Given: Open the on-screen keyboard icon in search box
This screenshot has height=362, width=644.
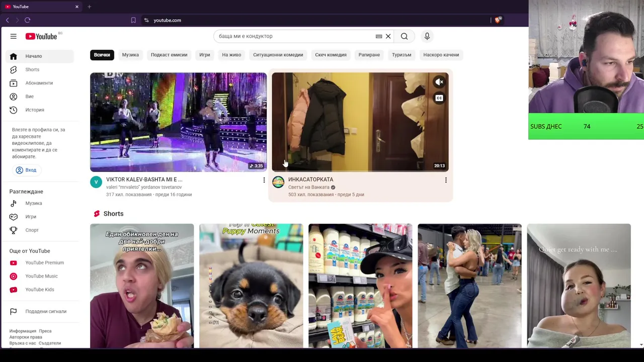Looking at the screenshot, I should [379, 36].
